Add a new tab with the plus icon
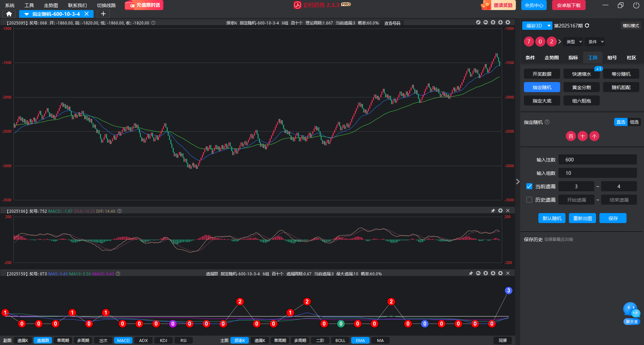This screenshot has height=345, width=644. [x=103, y=14]
